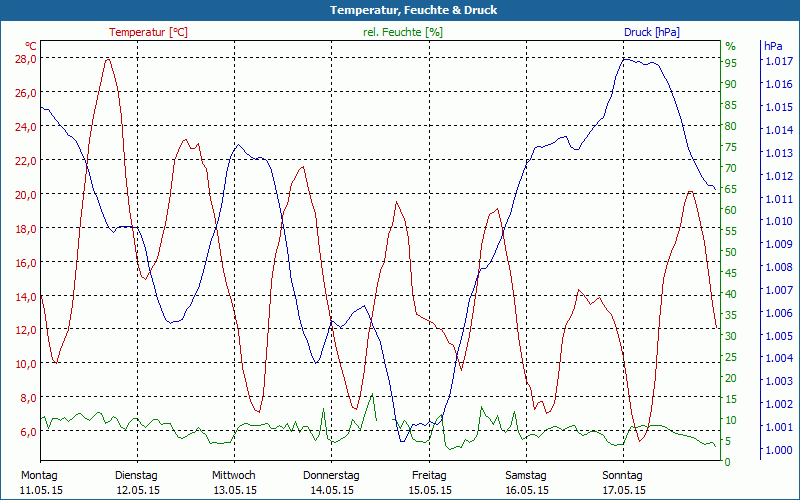Click the chart title Temperatur, Feuchte & Druck

400,10
